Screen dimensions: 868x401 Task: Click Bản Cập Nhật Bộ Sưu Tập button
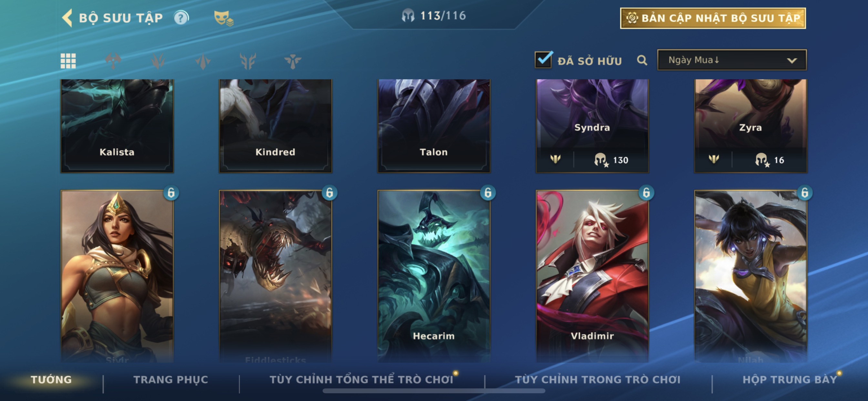713,18
